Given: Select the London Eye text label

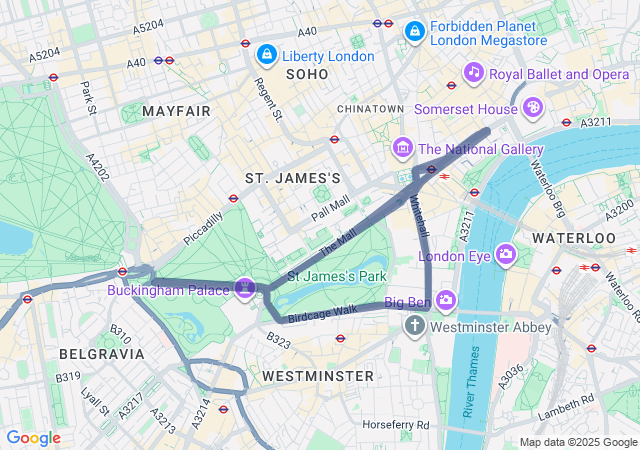Looking at the screenshot, I should pos(454,256).
